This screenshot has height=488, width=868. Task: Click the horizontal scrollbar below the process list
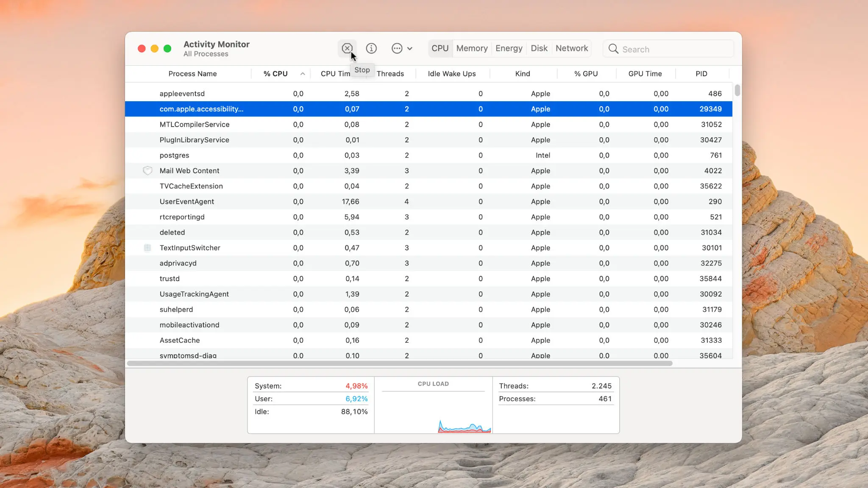[400, 363]
